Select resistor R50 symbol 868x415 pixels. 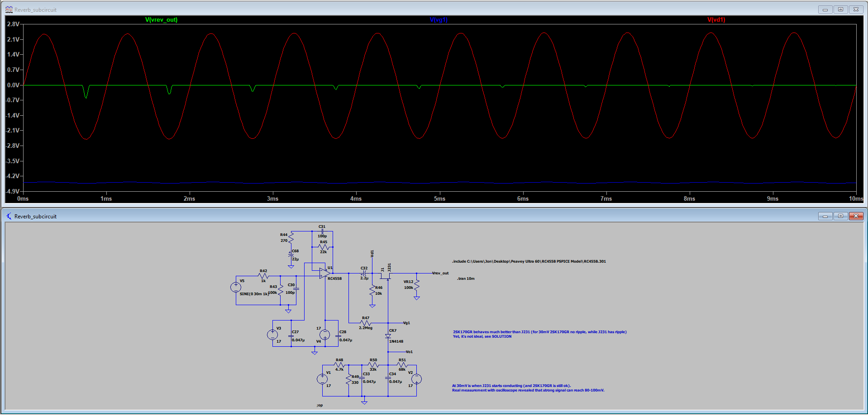tap(373, 365)
